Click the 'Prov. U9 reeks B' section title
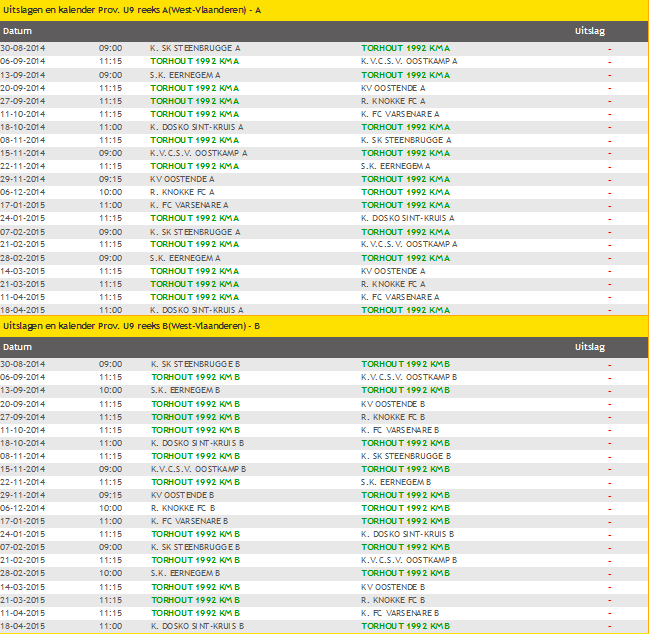The image size is (649, 635). click(x=131, y=326)
